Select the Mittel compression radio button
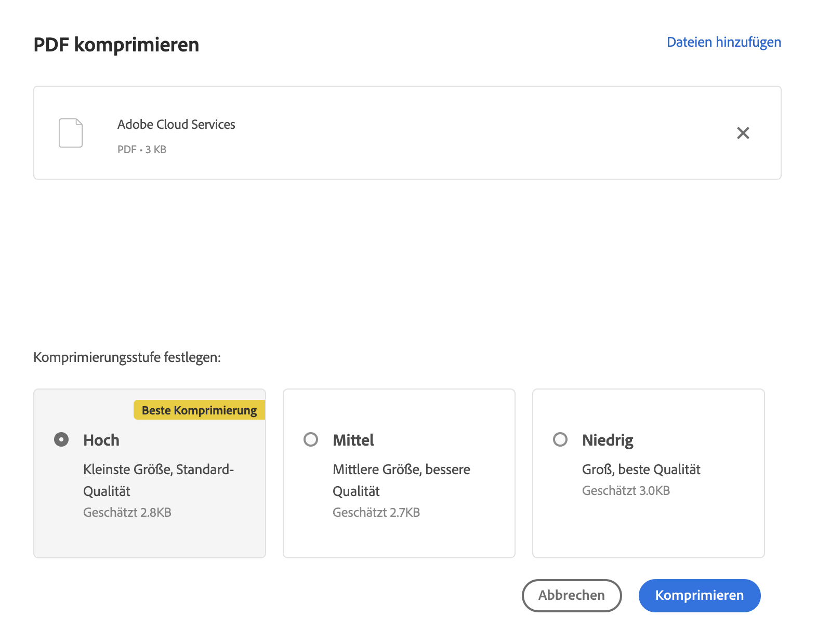The height and width of the screenshot is (644, 817). pos(311,440)
